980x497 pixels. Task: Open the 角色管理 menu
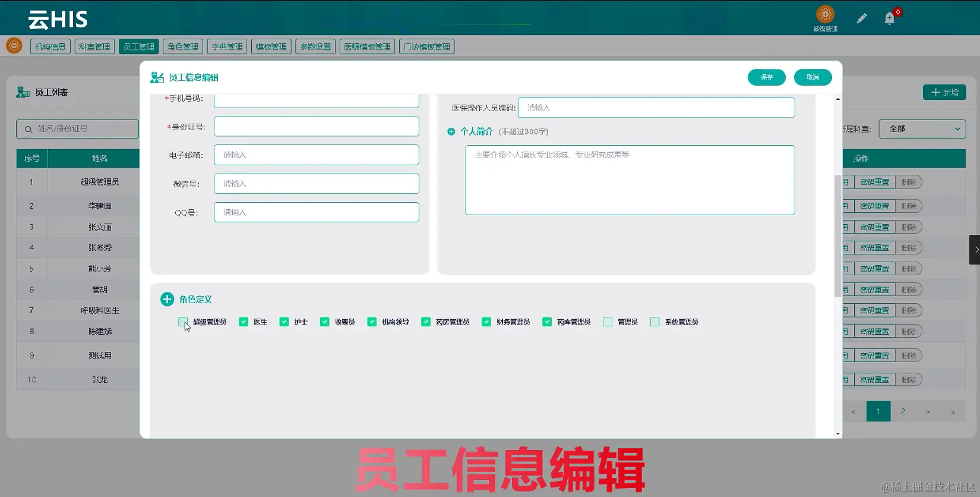(183, 46)
